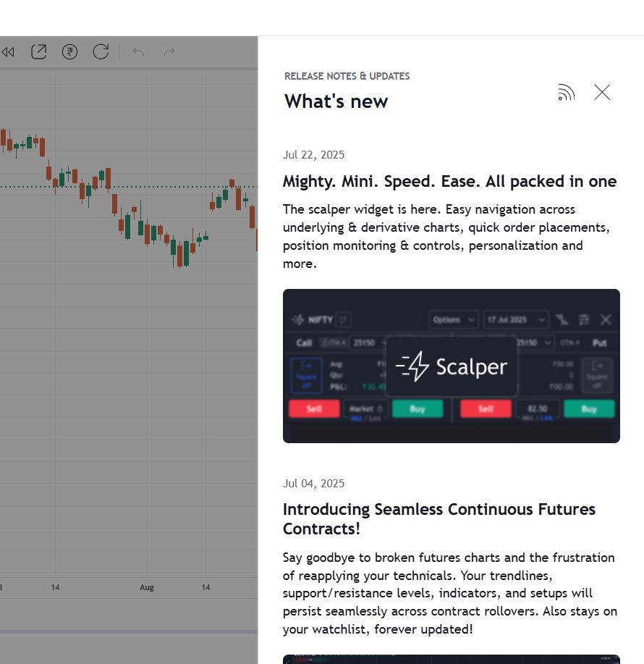Image resolution: width=644 pixels, height=664 pixels.
Task: Click the X icon inside Scalper preview
Action: click(606, 319)
